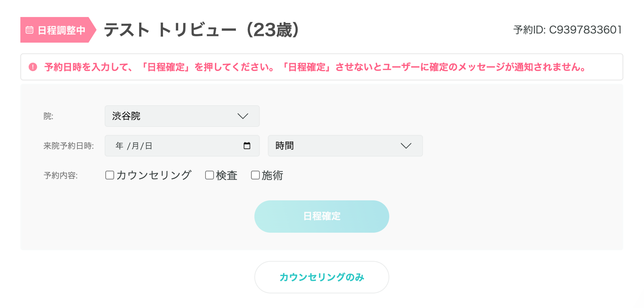Image resolution: width=644 pixels, height=308 pixels.
Task: Click the calendar icon on 日程調整中 badge
Action: [30, 30]
